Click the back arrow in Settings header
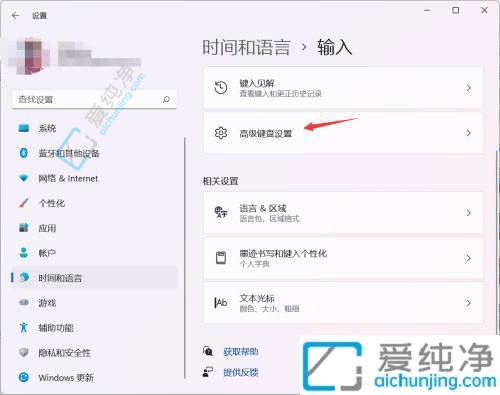 [x=16, y=15]
